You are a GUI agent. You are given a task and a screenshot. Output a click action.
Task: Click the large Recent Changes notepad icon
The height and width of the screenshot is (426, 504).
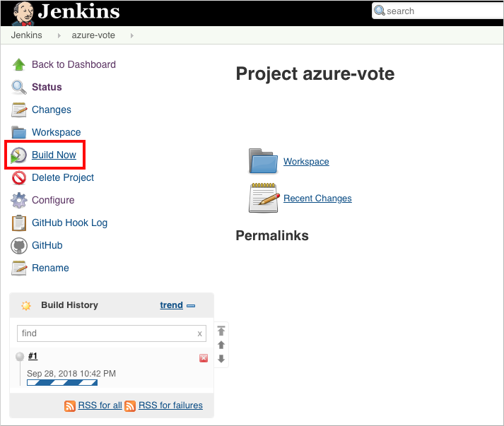click(264, 198)
